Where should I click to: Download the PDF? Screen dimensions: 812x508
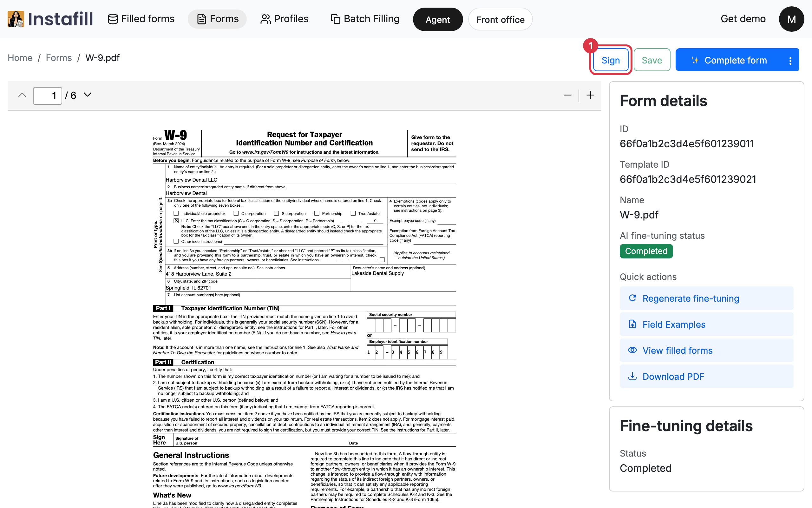coord(706,376)
